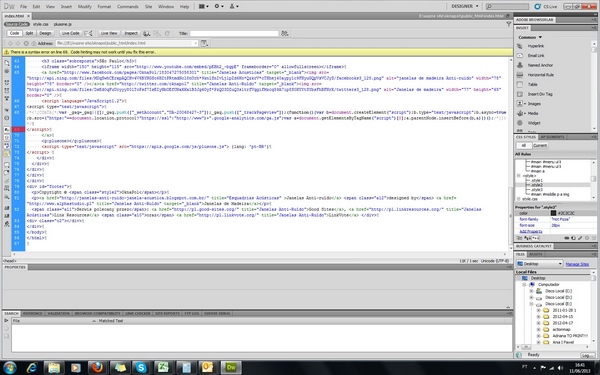Click the Edit Rule pencil icon
Screen dimensions: 600x375
tap(580, 238)
